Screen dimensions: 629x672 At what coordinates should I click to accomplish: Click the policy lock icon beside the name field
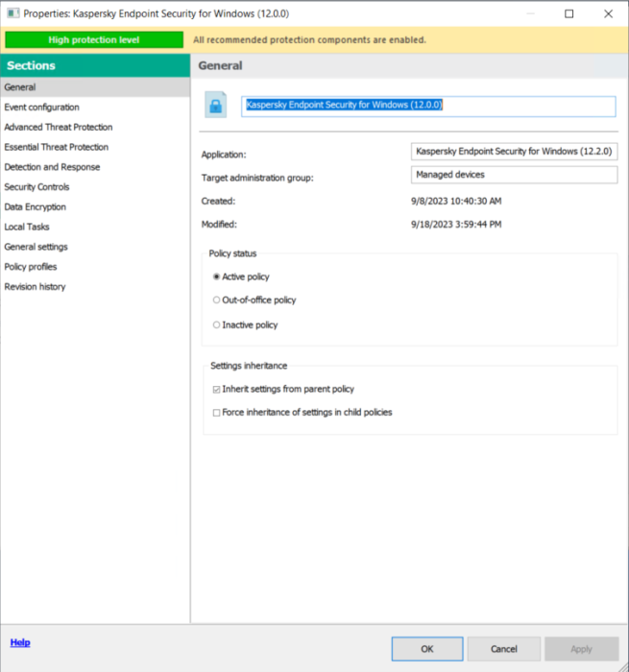coord(216,105)
